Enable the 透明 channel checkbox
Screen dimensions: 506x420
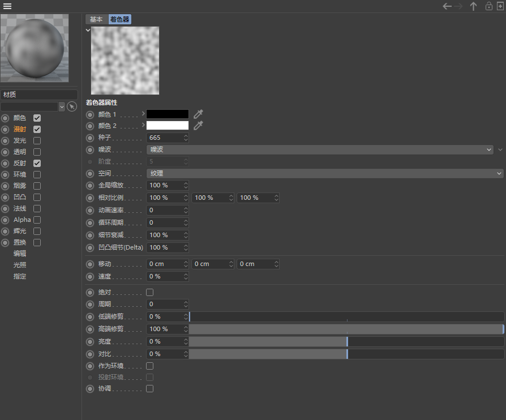tap(37, 152)
